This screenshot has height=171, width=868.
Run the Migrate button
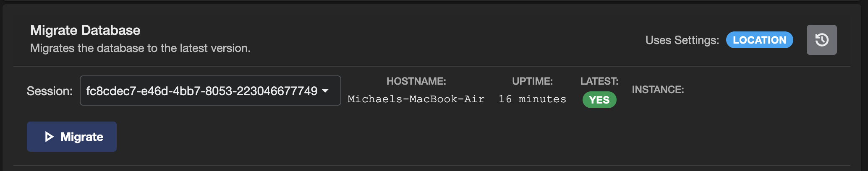pos(72,137)
